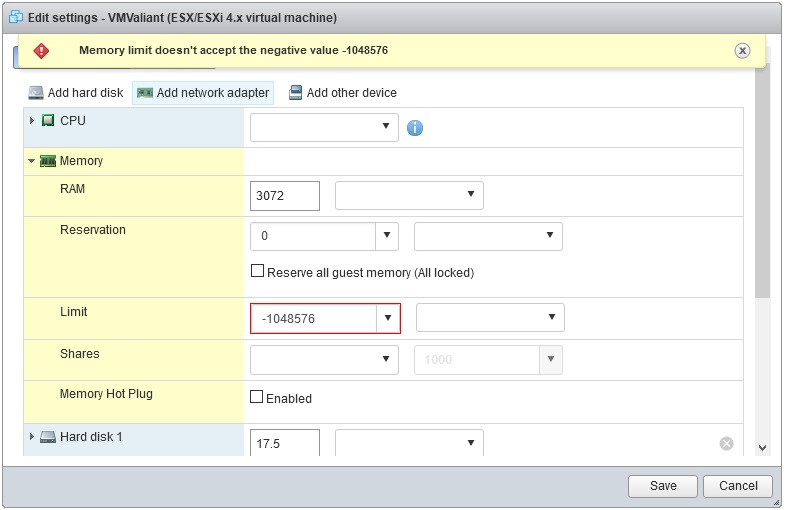This screenshot has width=785, height=510.
Task: Check Reserve all guest memory checkbox
Action: [257, 271]
